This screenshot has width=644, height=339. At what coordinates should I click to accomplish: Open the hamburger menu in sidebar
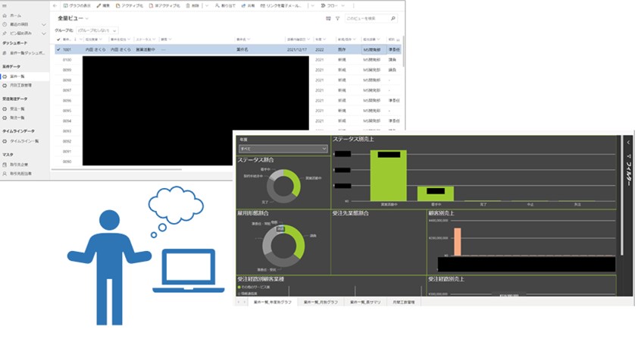(5, 5)
